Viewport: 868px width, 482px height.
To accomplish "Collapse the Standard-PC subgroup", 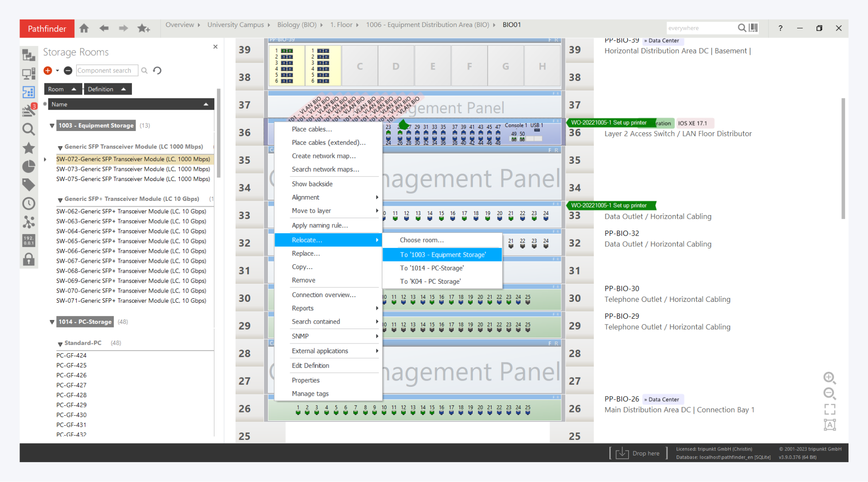I will click(60, 344).
